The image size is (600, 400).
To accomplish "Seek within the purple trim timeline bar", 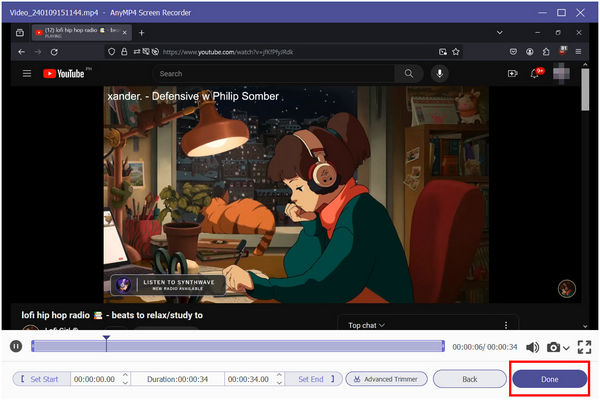I will (x=238, y=346).
